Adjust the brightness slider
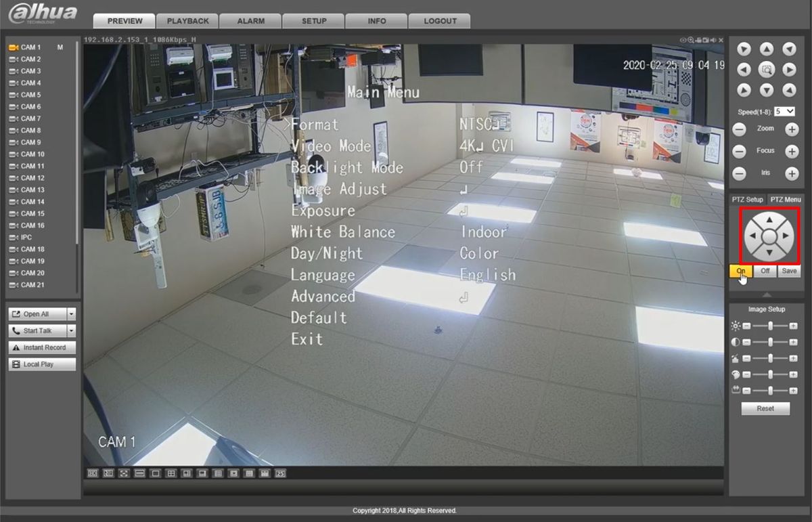Viewport: 812px width, 522px height. (770, 326)
